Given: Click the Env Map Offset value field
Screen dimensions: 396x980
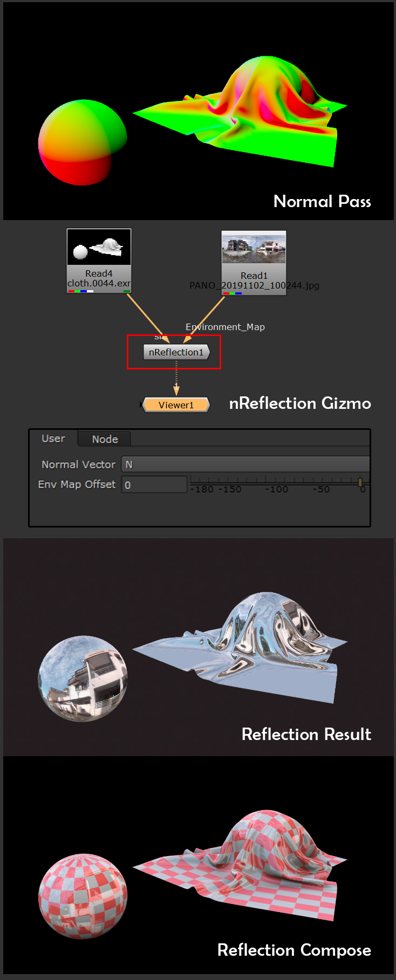Looking at the screenshot, I should (x=154, y=484).
